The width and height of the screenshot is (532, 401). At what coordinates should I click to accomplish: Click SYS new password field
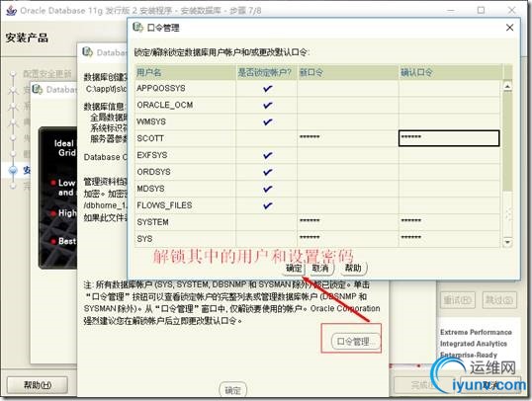(348, 239)
